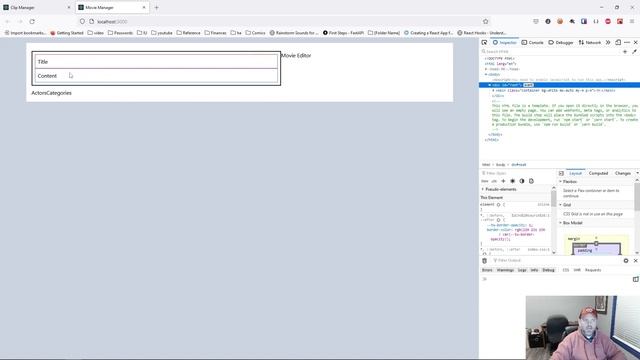Screen dimensions: 640x360
Task: Open console settings gear icon
Action: [x=626, y=260]
